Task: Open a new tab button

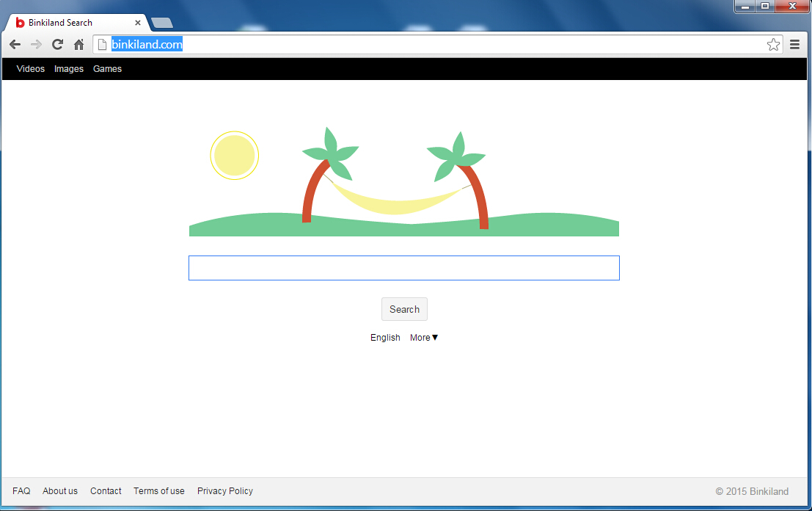Action: [x=162, y=23]
